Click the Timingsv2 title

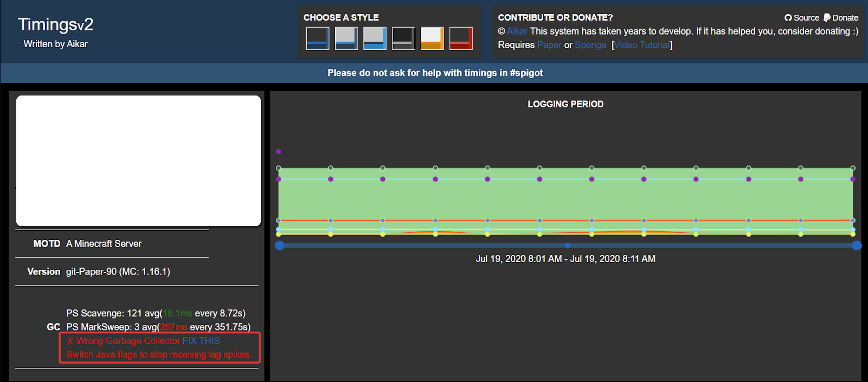pos(56,24)
